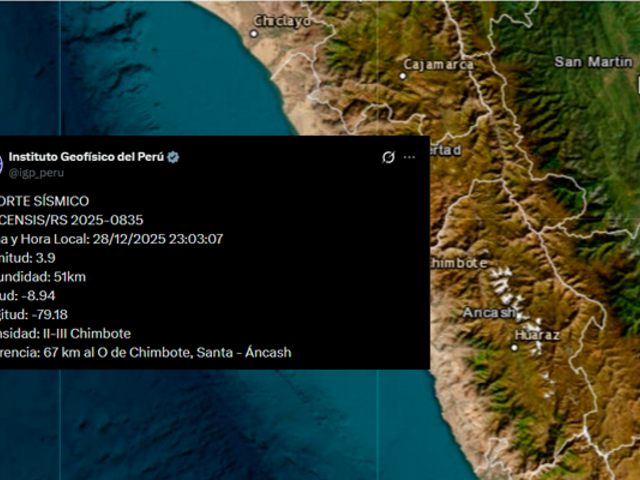Click the tweet date and time line
Viewport: 640px width, 480px height.
tap(111, 238)
